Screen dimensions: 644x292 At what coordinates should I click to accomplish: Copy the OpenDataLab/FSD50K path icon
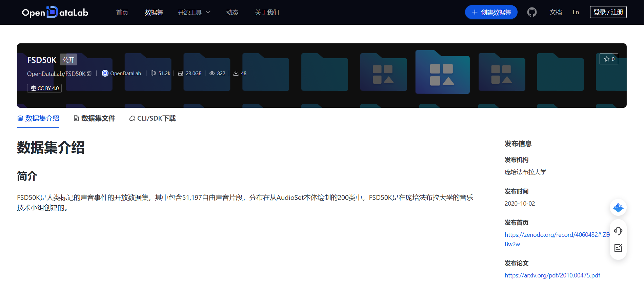click(x=89, y=74)
